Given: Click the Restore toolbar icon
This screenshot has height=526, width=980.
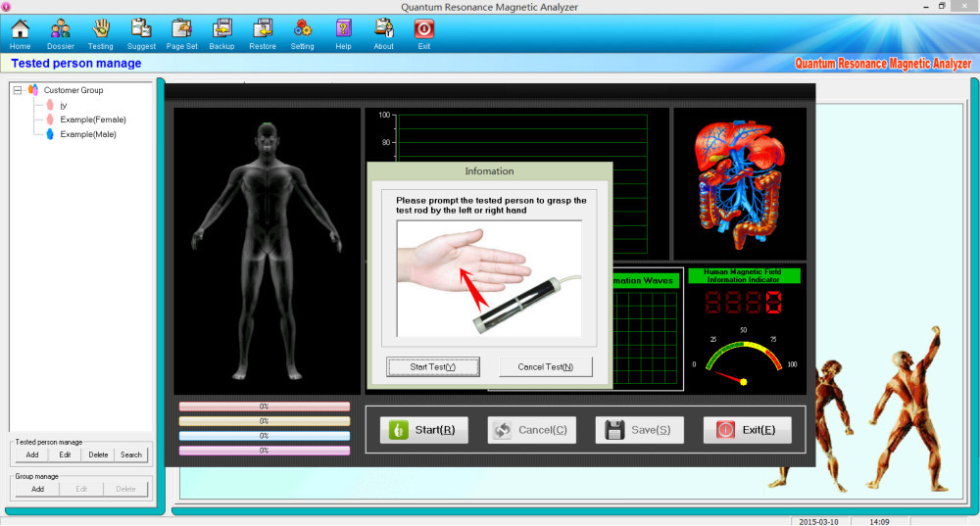Looking at the screenshot, I should [263, 30].
